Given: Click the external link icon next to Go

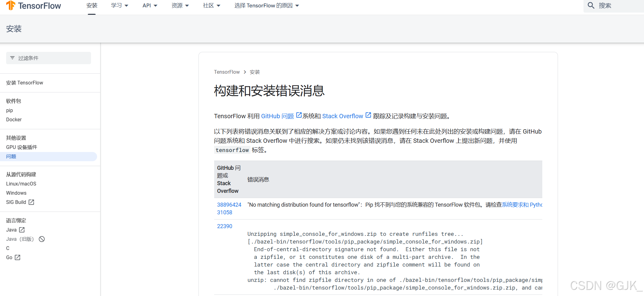Looking at the screenshot, I should 18,257.
